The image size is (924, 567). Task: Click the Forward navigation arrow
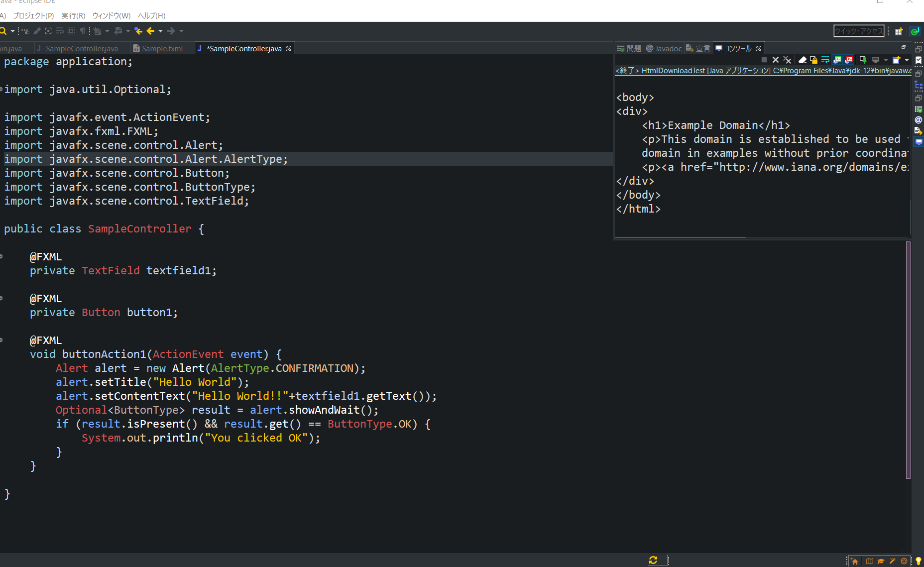[171, 31]
